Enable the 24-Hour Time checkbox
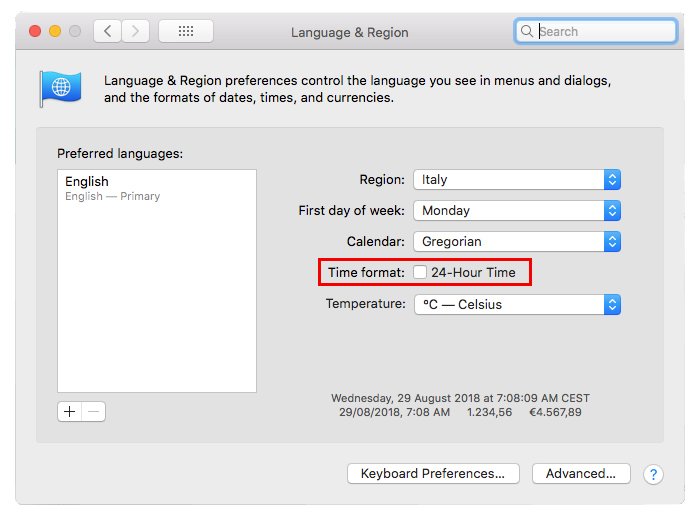Image resolution: width=697 pixels, height=518 pixels. click(421, 272)
